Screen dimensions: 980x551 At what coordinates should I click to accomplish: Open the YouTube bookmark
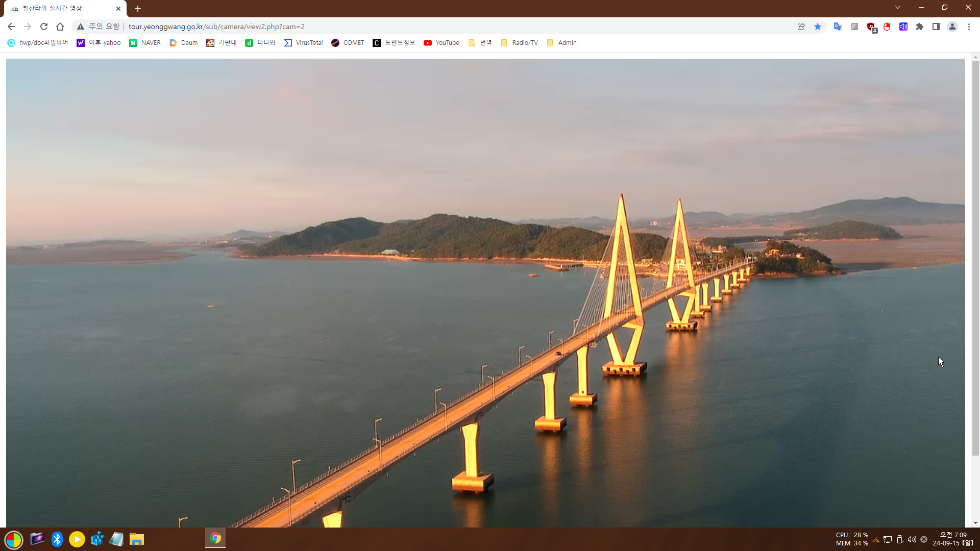point(442,43)
